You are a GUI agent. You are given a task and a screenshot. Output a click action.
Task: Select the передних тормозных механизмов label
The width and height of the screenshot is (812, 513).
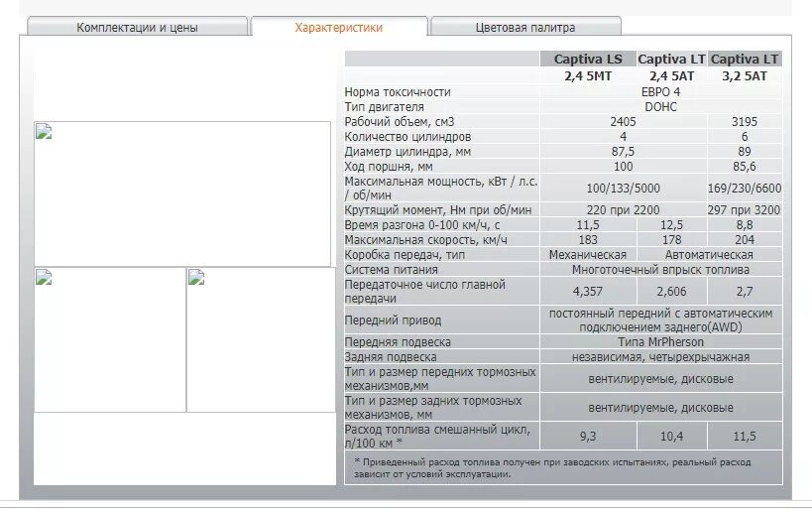point(440,379)
